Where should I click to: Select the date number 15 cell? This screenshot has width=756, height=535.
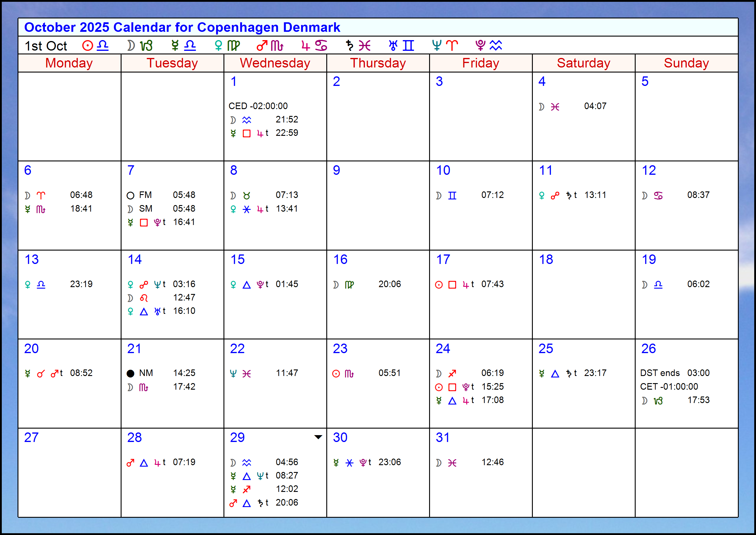pyautogui.click(x=238, y=259)
